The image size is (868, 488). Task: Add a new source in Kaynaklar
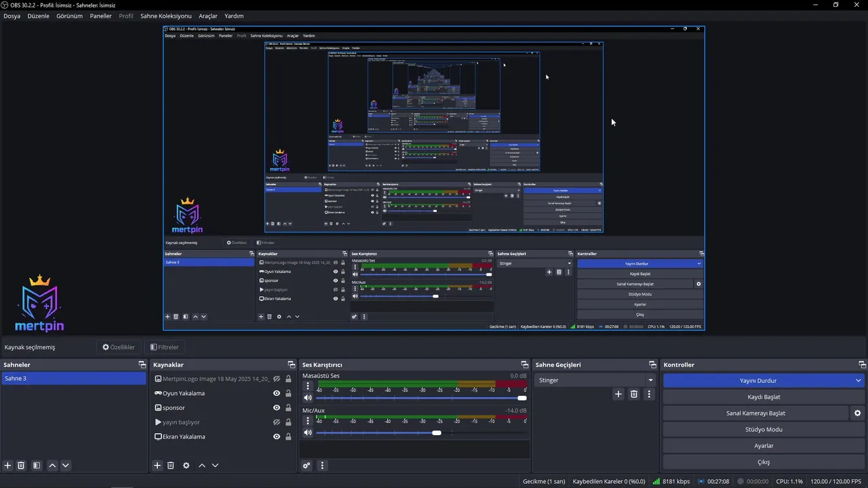point(157,466)
